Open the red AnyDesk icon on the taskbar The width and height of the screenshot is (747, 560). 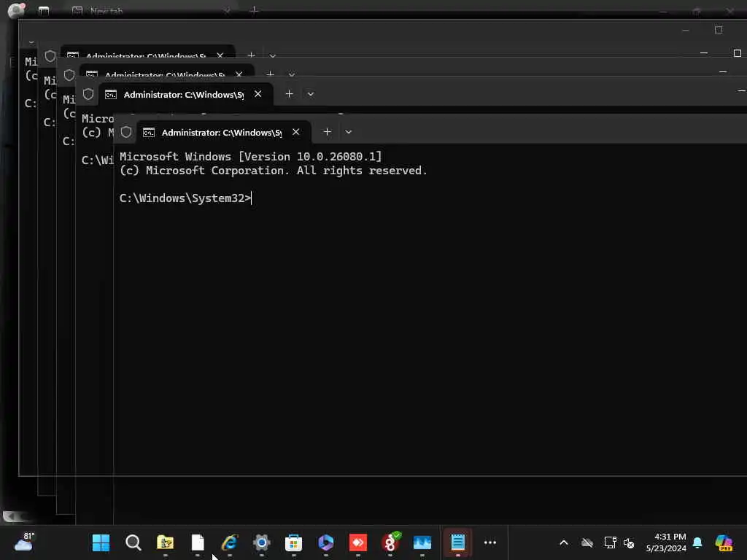[x=357, y=542]
